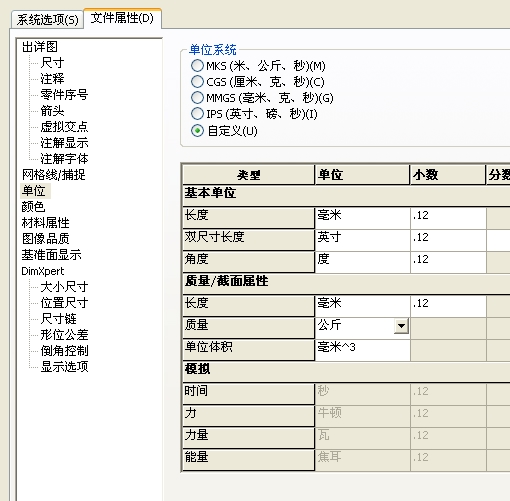This screenshot has width=510, height=501.
Task: Click the 小数 column header
Action: point(448,175)
